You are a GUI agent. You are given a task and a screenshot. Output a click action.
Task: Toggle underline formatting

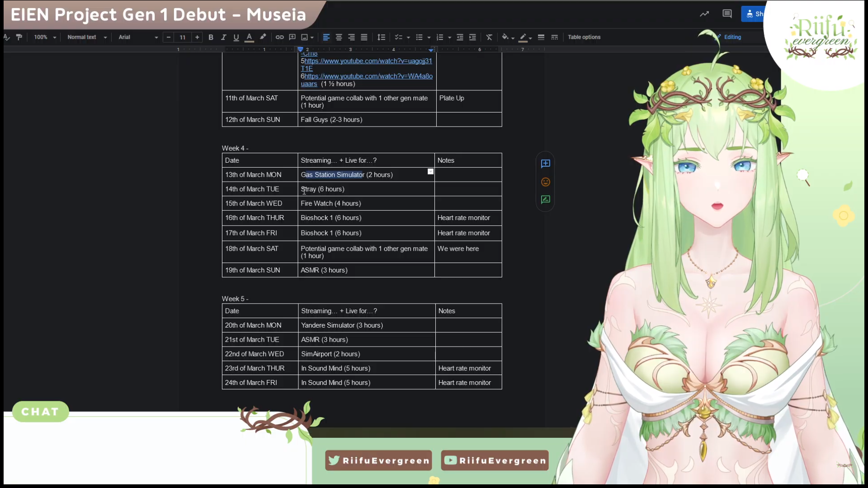(236, 37)
